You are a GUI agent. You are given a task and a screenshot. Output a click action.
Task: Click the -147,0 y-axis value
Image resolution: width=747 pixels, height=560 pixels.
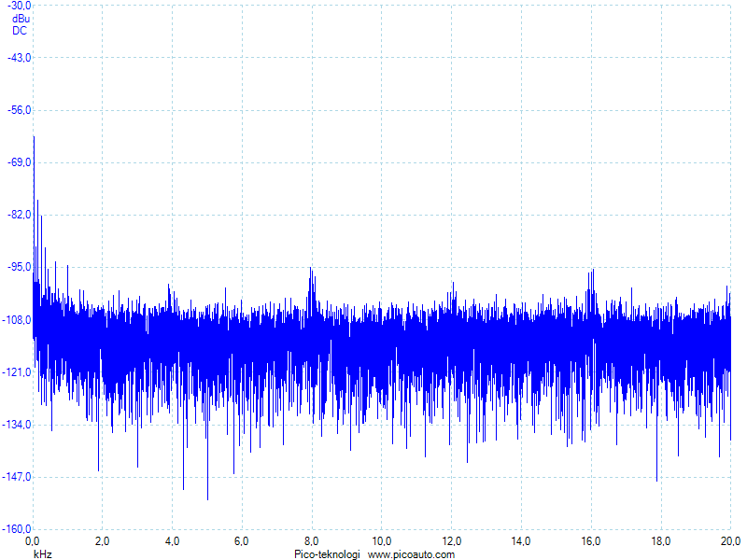pyautogui.click(x=17, y=477)
